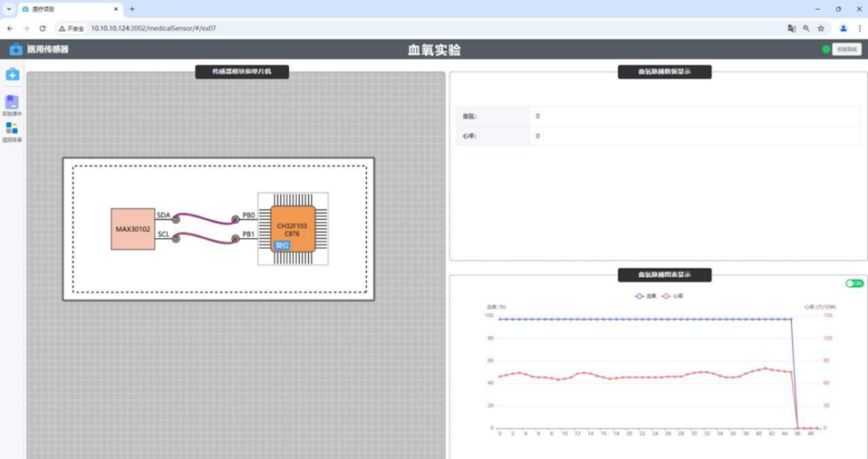Toggle the chart ON switch
The image size is (868, 459).
tap(854, 283)
